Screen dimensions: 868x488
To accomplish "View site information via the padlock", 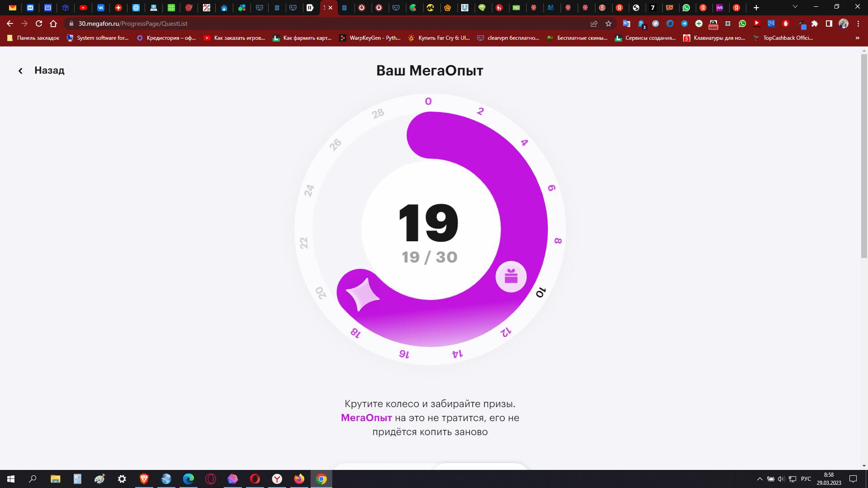I will 71,23.
